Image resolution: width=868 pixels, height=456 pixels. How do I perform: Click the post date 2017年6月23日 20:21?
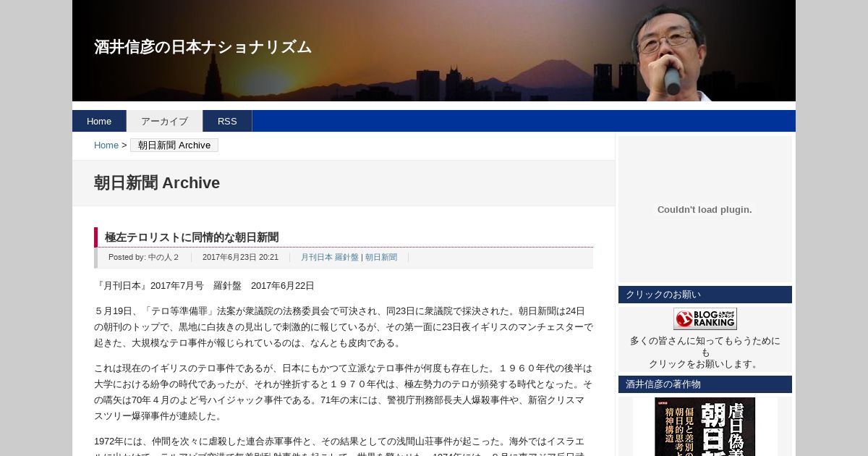pyautogui.click(x=240, y=257)
